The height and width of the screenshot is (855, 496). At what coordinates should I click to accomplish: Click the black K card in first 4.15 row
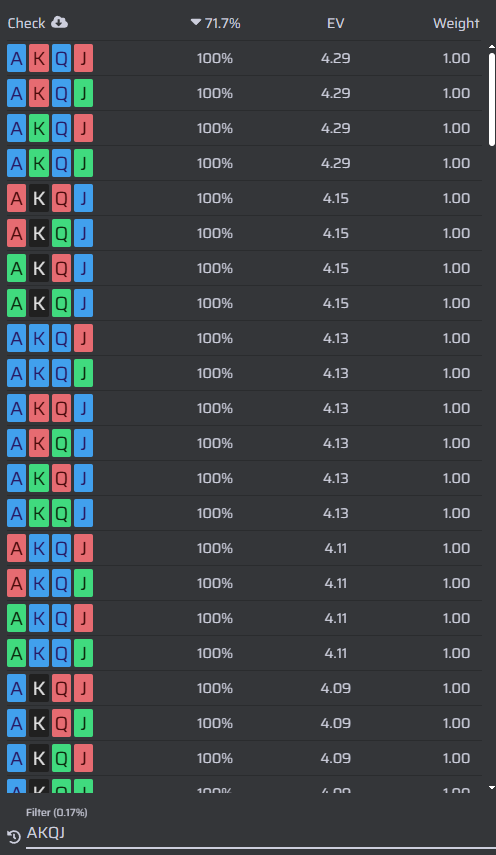[x=39, y=198]
